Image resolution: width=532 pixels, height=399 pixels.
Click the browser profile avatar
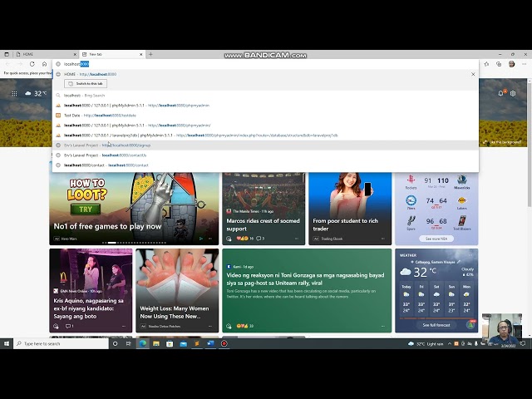coord(512,64)
